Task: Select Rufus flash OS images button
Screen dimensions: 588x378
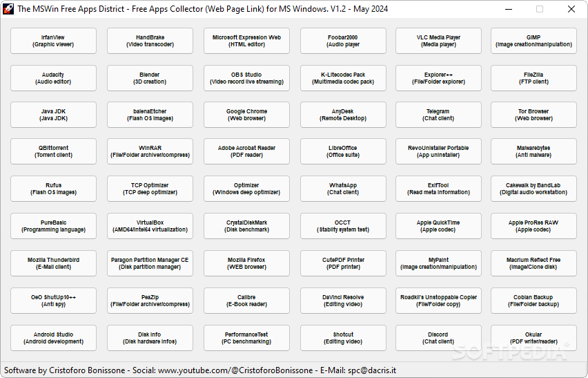Action: [53, 189]
